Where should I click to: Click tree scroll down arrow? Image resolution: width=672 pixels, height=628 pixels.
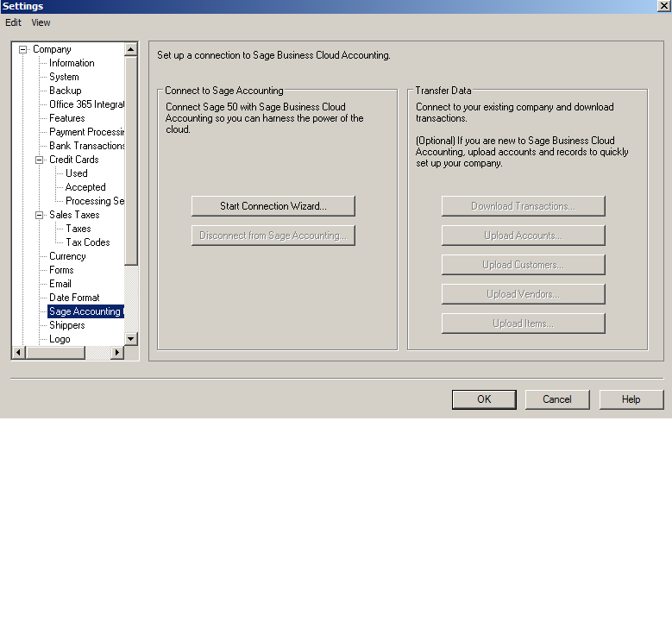131,339
